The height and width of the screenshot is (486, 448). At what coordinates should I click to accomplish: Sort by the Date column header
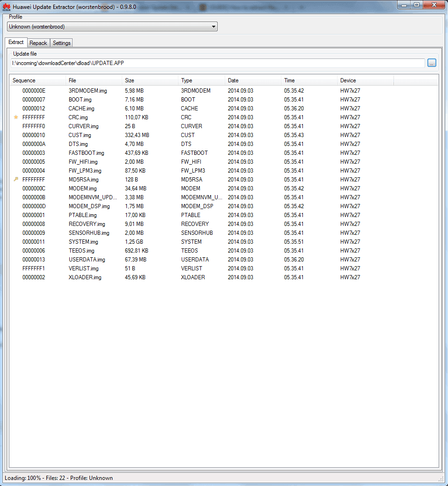pyautogui.click(x=253, y=80)
